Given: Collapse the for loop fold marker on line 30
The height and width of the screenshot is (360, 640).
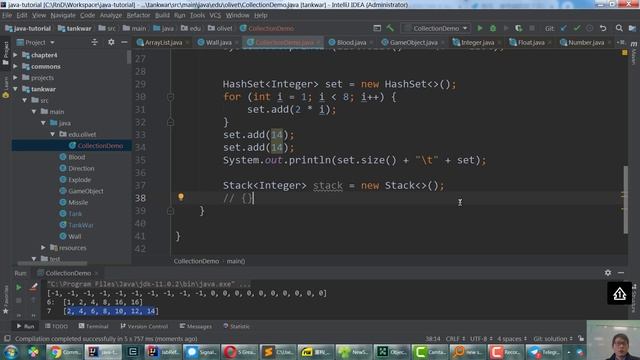Looking at the screenshot, I should tap(171, 97).
